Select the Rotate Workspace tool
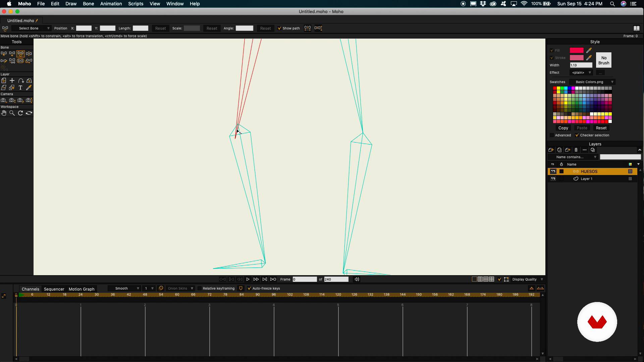 coord(20,113)
